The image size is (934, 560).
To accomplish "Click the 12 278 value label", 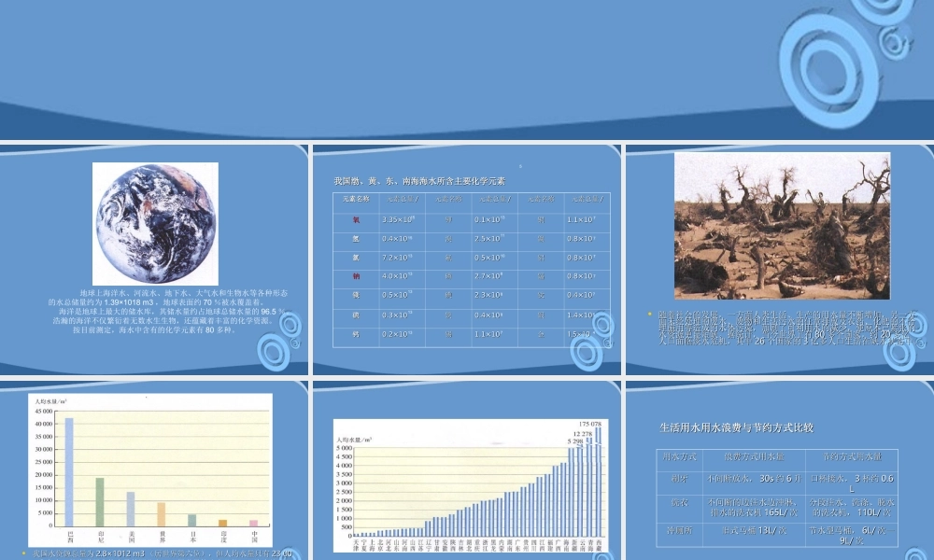I will click(583, 434).
